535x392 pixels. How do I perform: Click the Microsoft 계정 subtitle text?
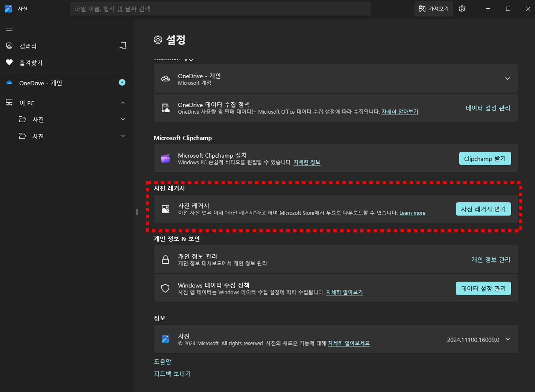click(195, 83)
